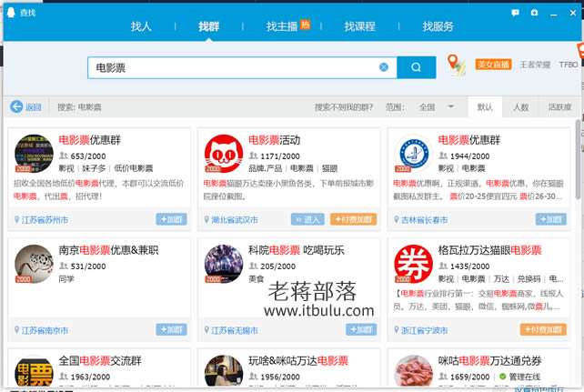Click the magnifier search button
The height and width of the screenshot is (392, 584).
[416, 67]
